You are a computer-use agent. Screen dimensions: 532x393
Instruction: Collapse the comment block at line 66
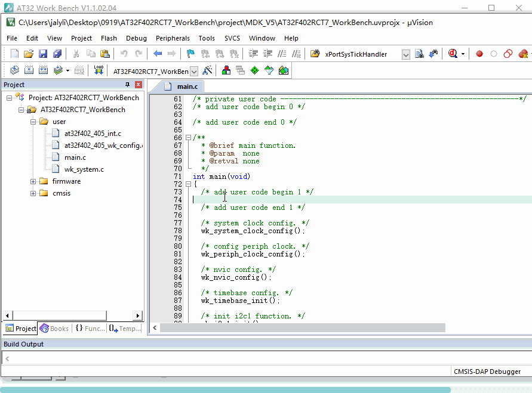pos(188,138)
